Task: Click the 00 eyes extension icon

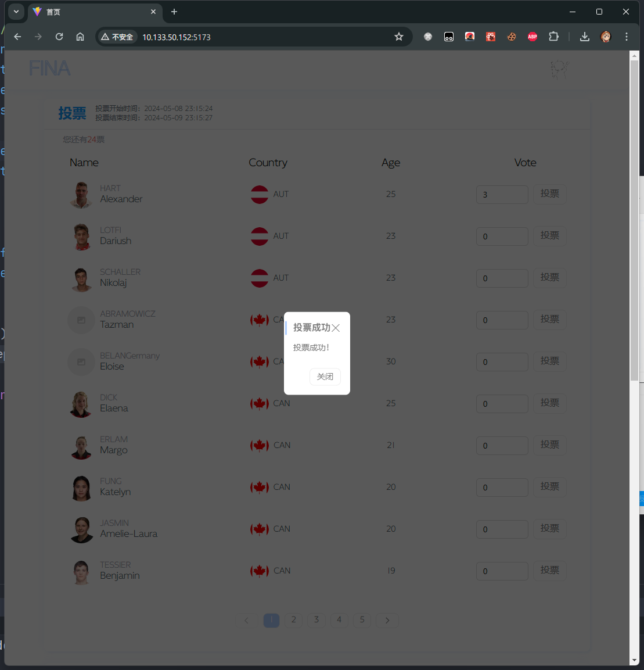Action: (x=449, y=37)
